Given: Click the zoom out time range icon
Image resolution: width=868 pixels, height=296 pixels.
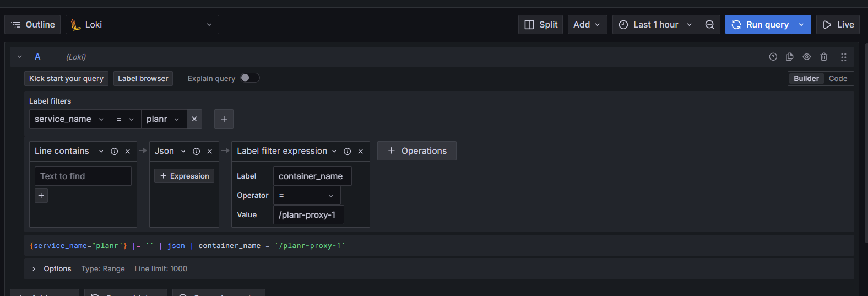Looking at the screenshot, I should (x=709, y=25).
